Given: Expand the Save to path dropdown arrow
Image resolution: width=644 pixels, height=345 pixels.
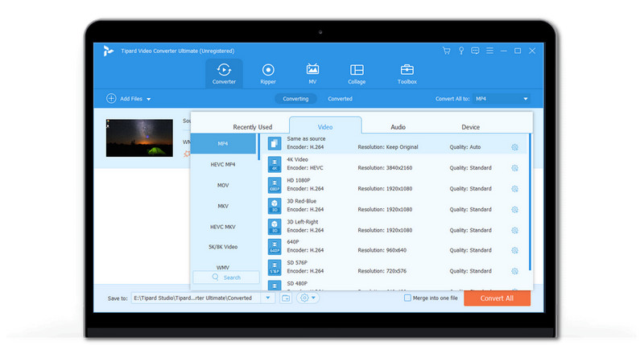Looking at the screenshot, I should pos(268,298).
